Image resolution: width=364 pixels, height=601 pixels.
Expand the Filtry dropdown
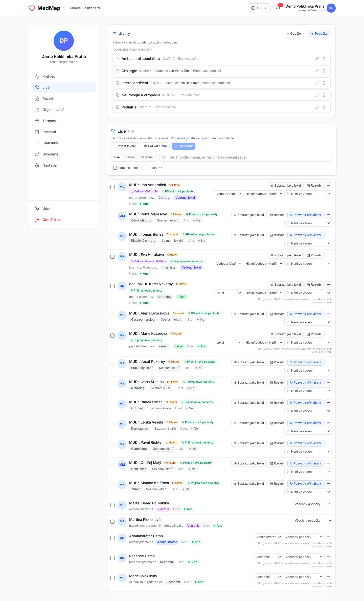click(153, 168)
